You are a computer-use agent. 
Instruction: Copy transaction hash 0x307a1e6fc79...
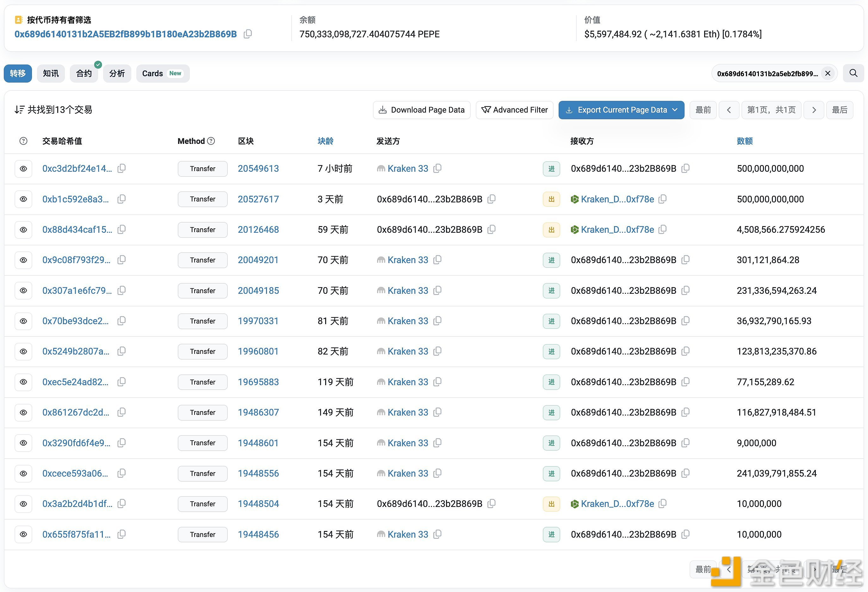point(121,290)
